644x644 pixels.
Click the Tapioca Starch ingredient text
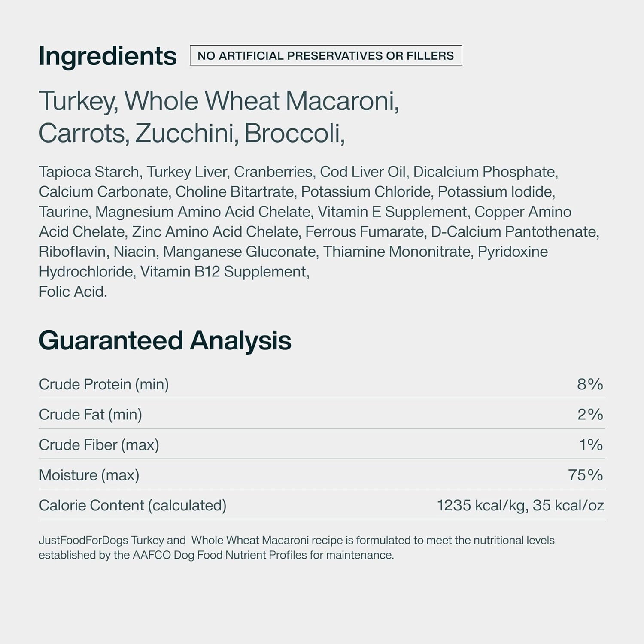point(89,172)
